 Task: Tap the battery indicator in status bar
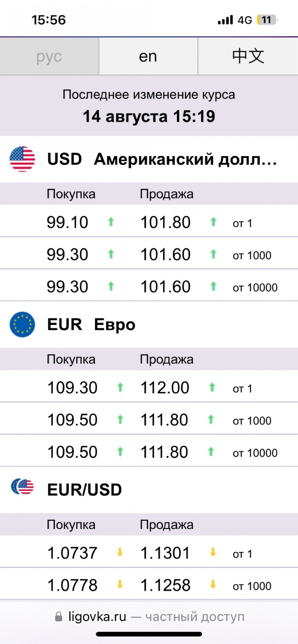pyautogui.click(x=267, y=20)
